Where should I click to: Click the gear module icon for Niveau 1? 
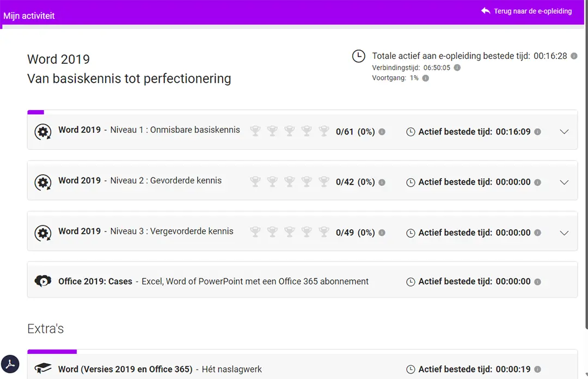43,132
